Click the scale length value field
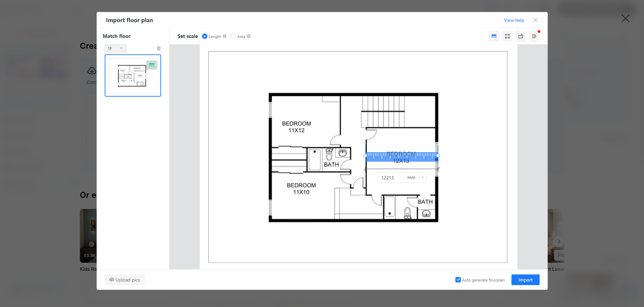 [391, 177]
